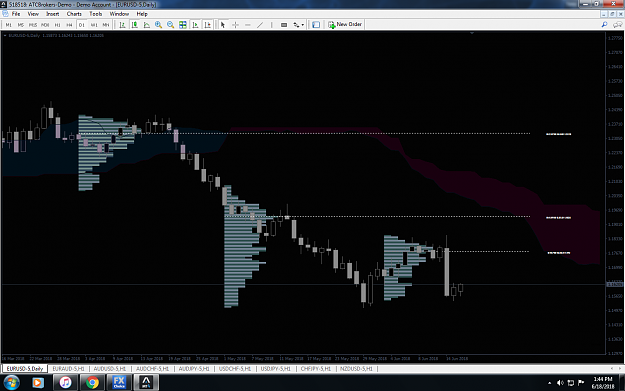Switch chart to line chart mode
Image resolution: width=625 pixels, height=391 pixels.
click(147, 25)
